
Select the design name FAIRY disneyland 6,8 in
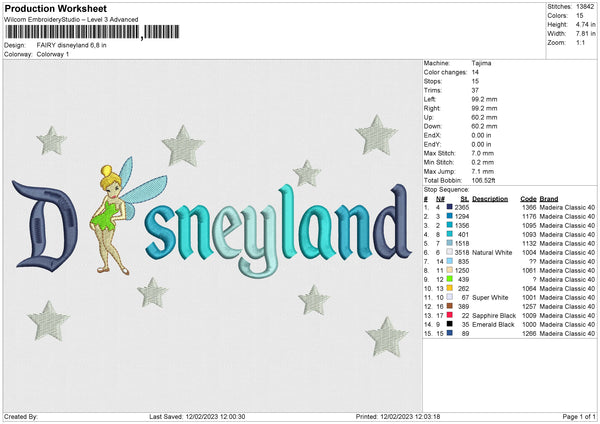pyautogui.click(x=72, y=45)
